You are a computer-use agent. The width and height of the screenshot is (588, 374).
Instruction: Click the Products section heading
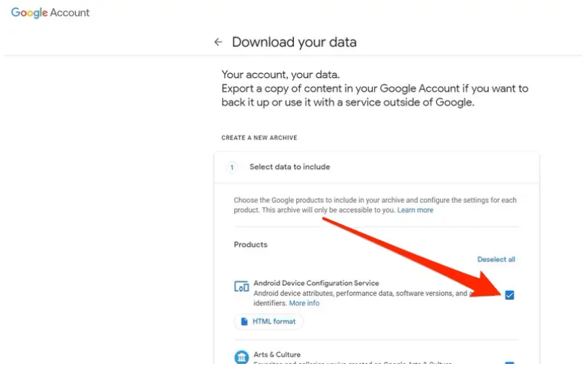251,245
